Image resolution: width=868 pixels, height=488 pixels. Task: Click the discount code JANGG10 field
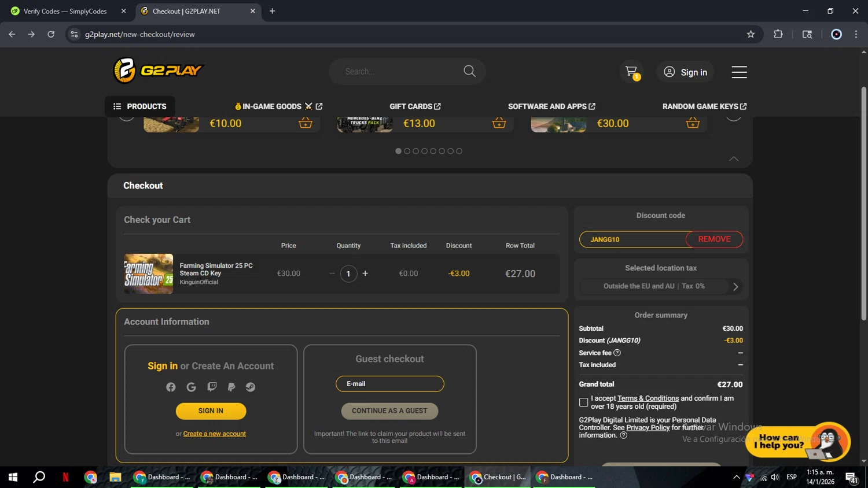(x=632, y=239)
